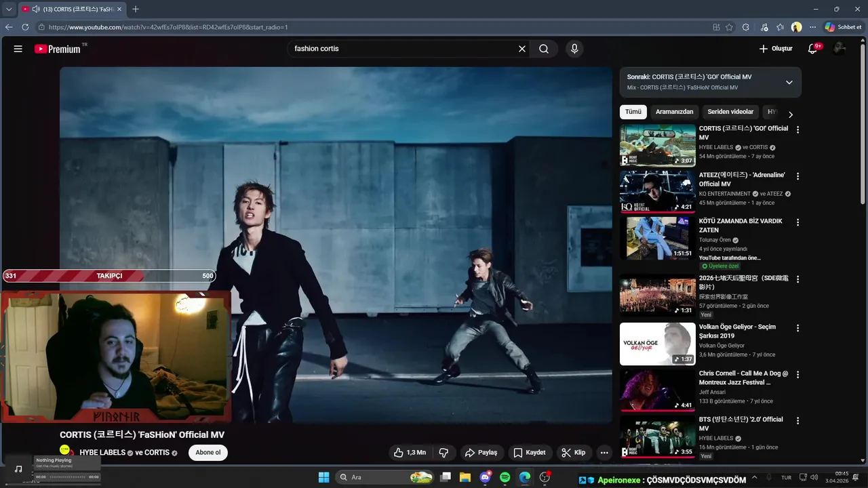The image size is (868, 488).
Task: Open KÖTÜ ZAMANDA BİZ VARDIK ZATEN thumbnail
Action: click(x=658, y=238)
